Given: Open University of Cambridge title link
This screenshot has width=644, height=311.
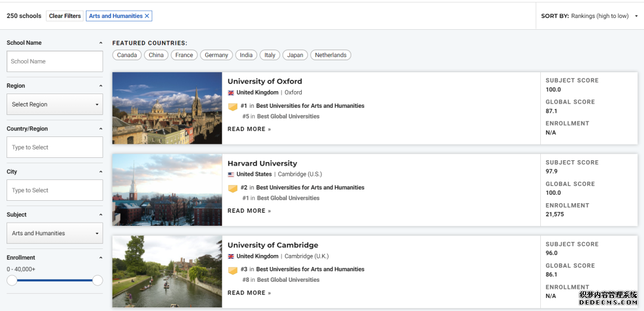Looking at the screenshot, I should coord(273,245).
